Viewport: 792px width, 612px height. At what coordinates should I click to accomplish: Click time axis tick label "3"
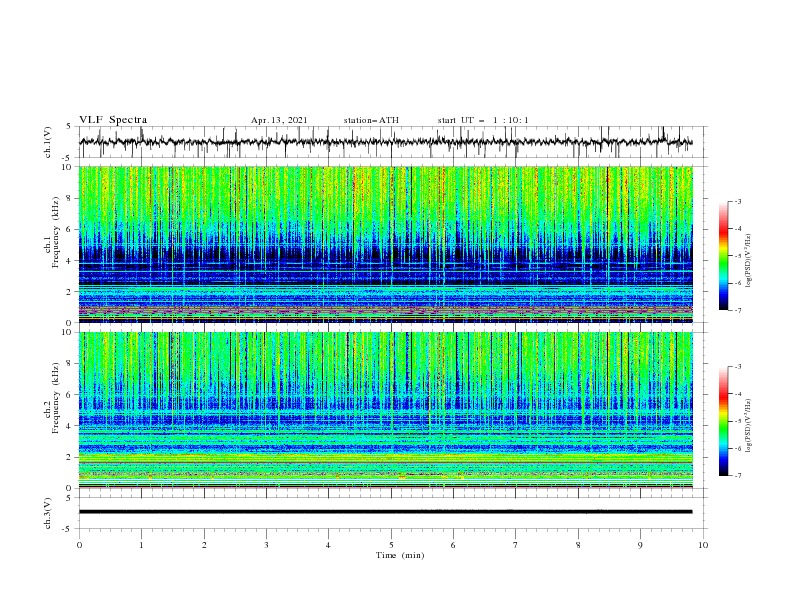[266, 545]
